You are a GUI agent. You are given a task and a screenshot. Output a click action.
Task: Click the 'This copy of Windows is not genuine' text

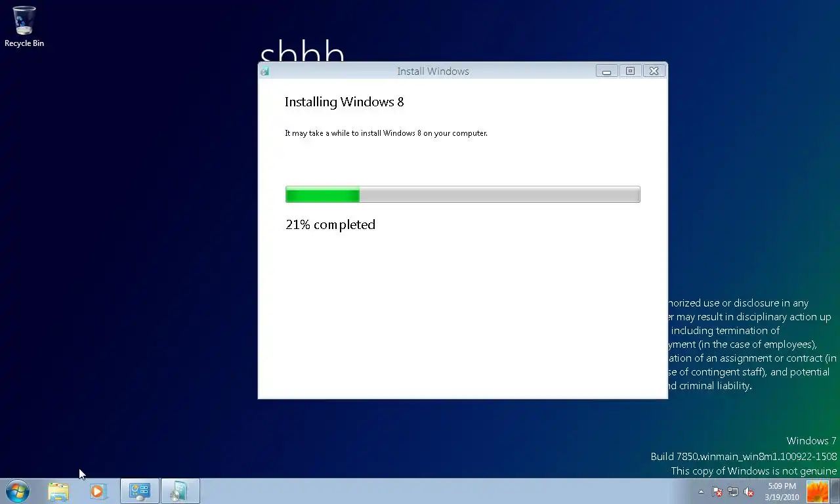(x=753, y=471)
